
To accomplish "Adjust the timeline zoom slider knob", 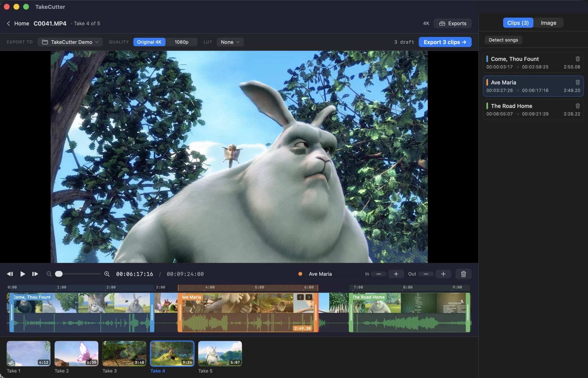I will coord(59,274).
